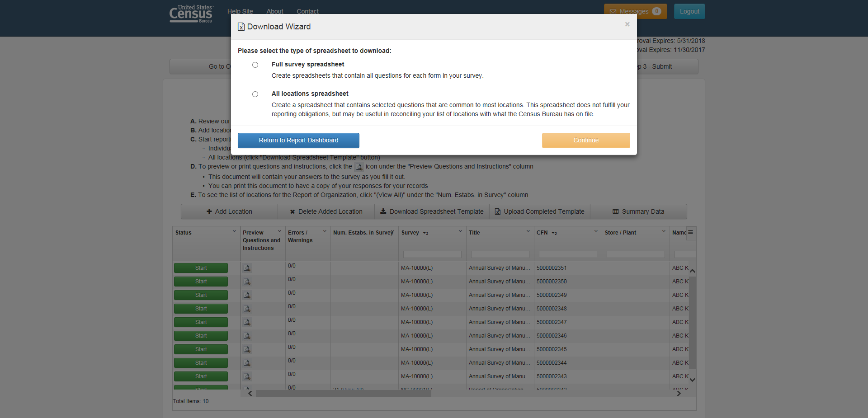Click preview icon for CFN 5000002351 row
Image resolution: width=868 pixels, height=418 pixels.
247,268
